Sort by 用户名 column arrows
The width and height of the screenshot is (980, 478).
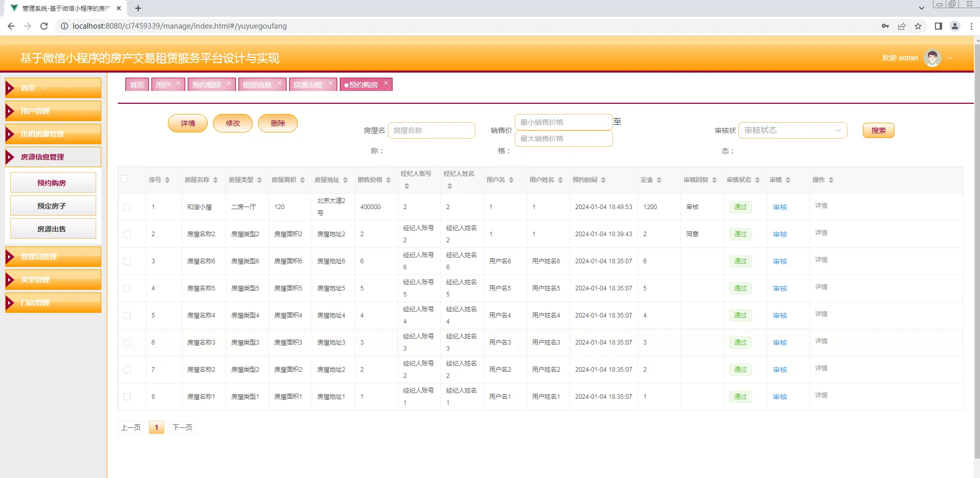[511, 180]
